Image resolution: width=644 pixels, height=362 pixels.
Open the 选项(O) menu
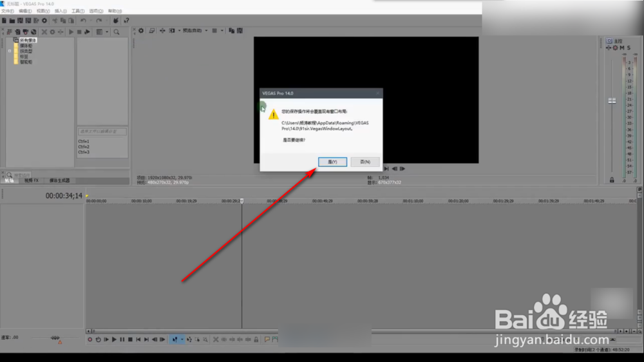96,11
